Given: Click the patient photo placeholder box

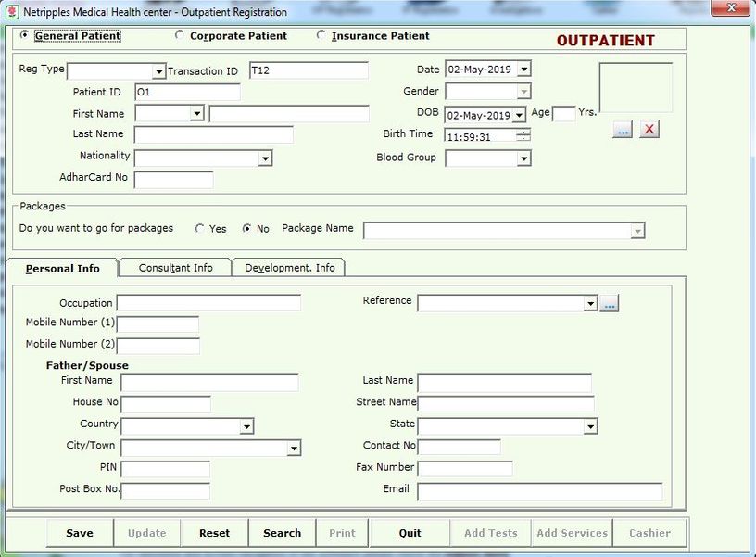Looking at the screenshot, I should [636, 88].
